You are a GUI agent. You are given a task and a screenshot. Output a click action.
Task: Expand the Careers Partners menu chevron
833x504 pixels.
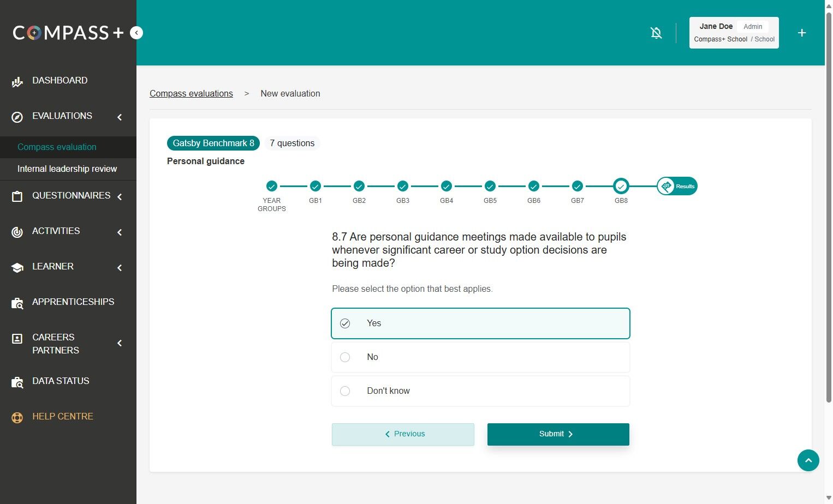pos(120,343)
